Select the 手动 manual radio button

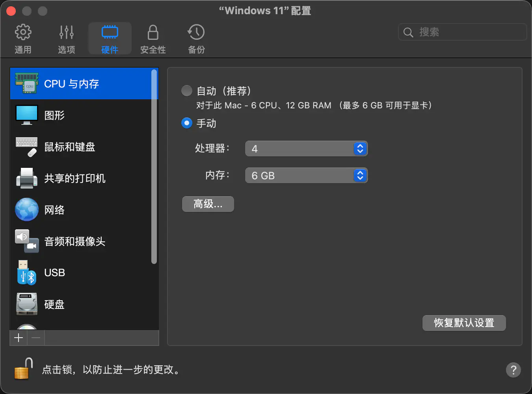[x=187, y=123]
